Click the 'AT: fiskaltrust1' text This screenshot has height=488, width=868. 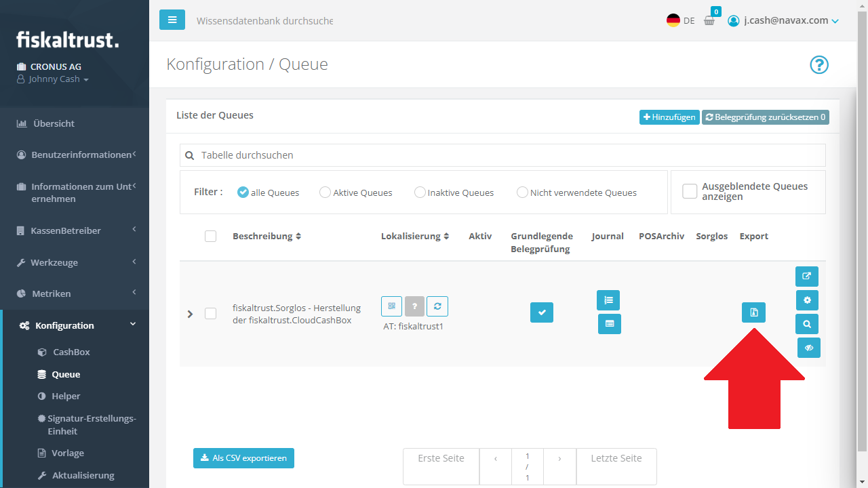[413, 326]
